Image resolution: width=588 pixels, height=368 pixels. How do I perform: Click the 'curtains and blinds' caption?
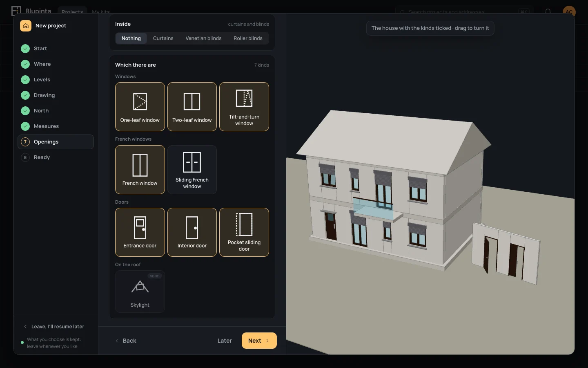point(248,24)
